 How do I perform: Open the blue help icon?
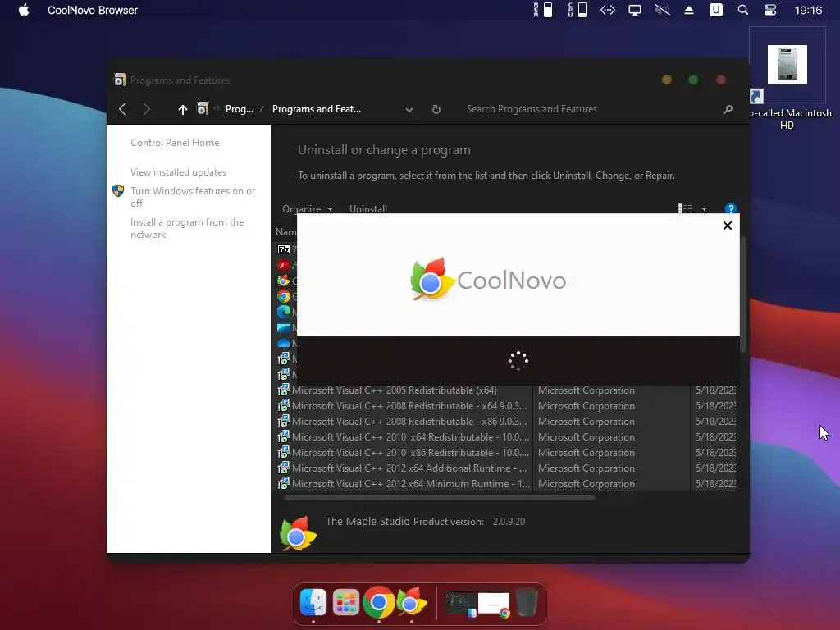click(x=730, y=208)
